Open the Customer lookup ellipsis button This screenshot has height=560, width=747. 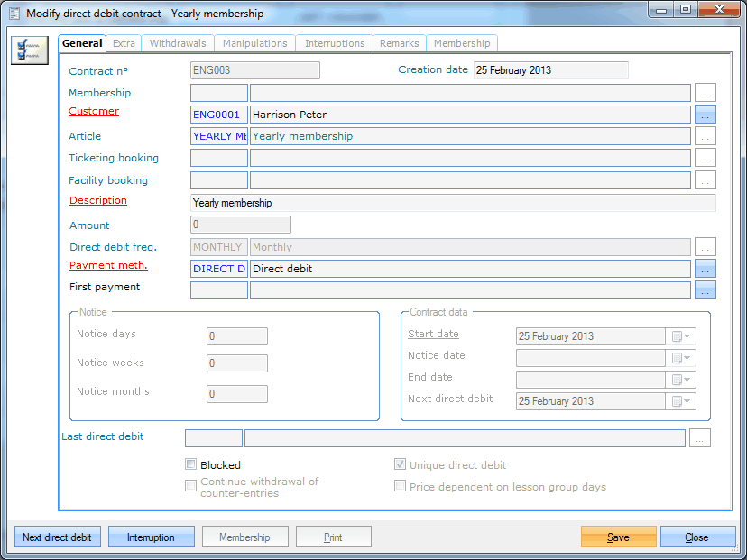coord(705,115)
